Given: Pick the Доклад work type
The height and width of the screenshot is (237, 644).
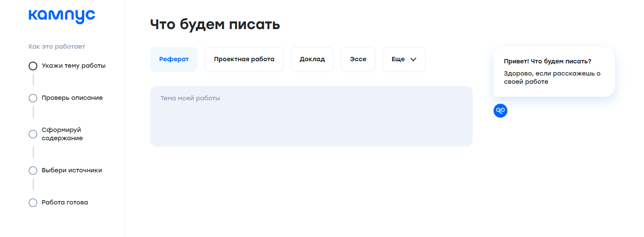Looking at the screenshot, I should [312, 59].
